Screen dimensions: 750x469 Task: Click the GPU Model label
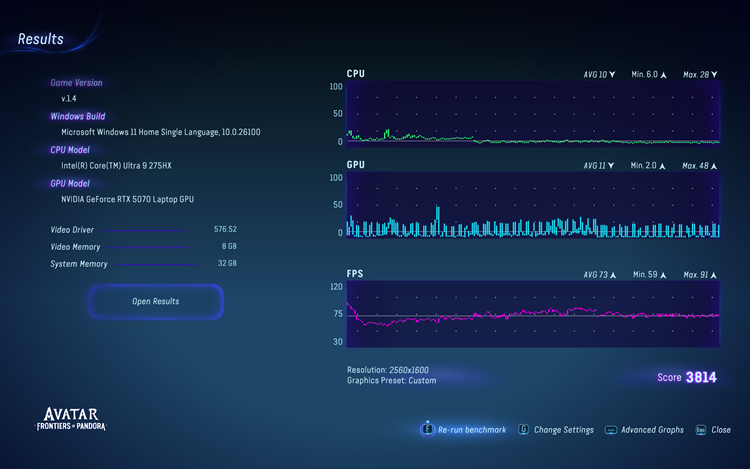pyautogui.click(x=70, y=184)
